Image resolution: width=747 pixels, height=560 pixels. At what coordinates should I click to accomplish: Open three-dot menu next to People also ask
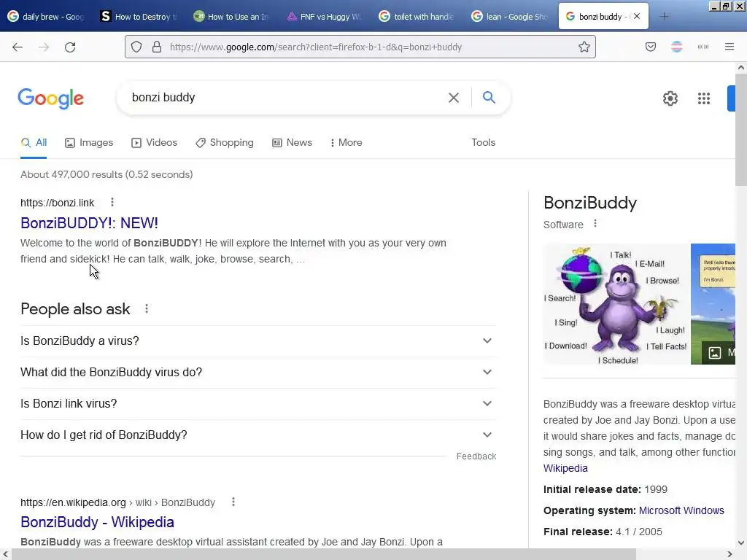coord(147,308)
